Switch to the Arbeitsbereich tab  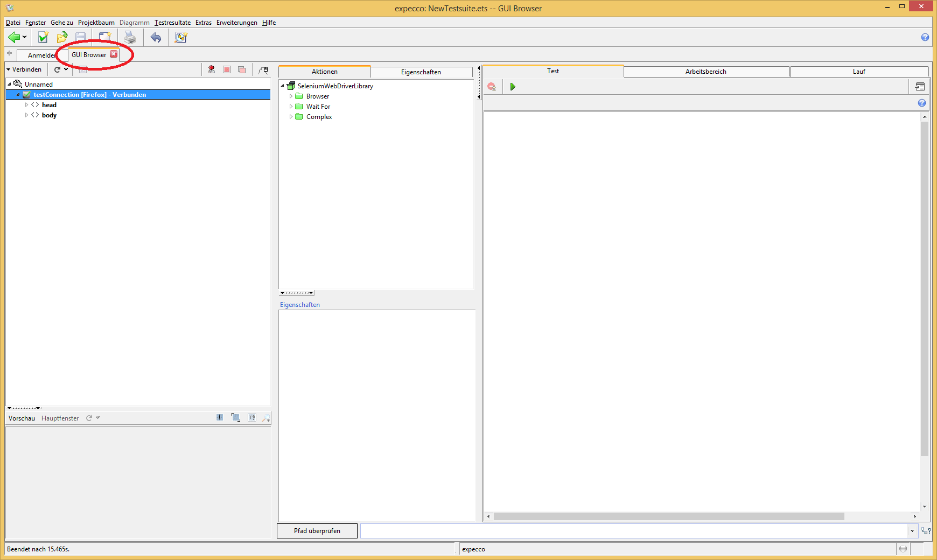(705, 72)
